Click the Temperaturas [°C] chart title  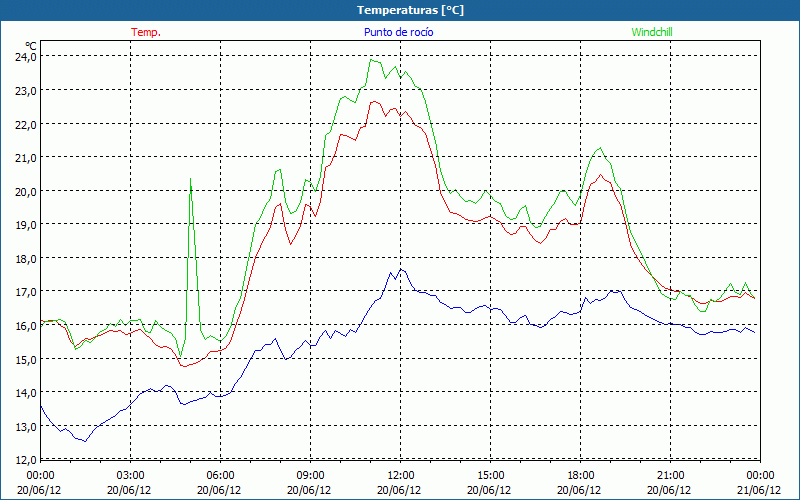(410, 10)
